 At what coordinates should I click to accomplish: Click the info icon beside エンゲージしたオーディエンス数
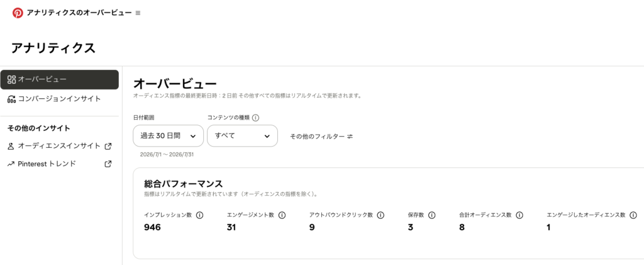(633, 215)
